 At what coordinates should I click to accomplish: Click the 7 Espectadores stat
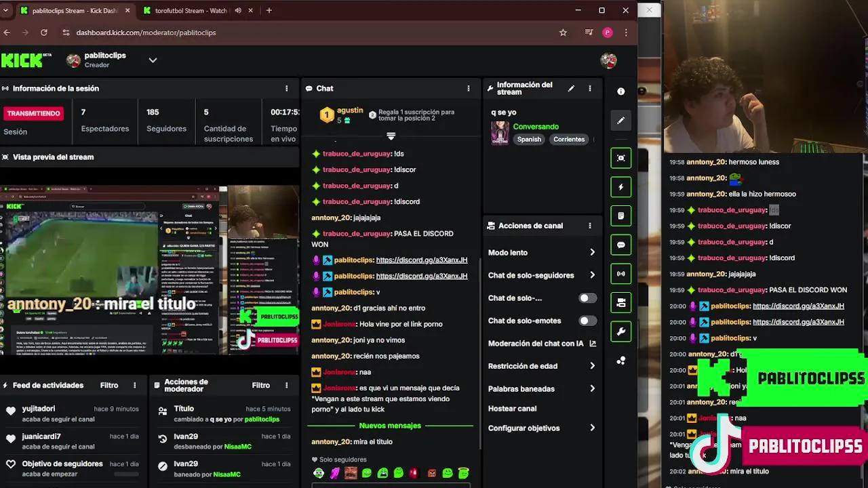(104, 120)
